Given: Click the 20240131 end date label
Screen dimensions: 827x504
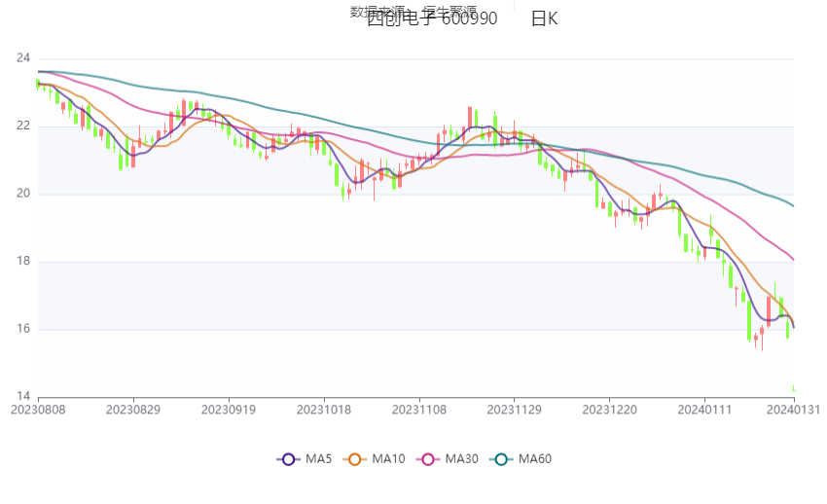Looking at the screenshot, I should point(793,410).
